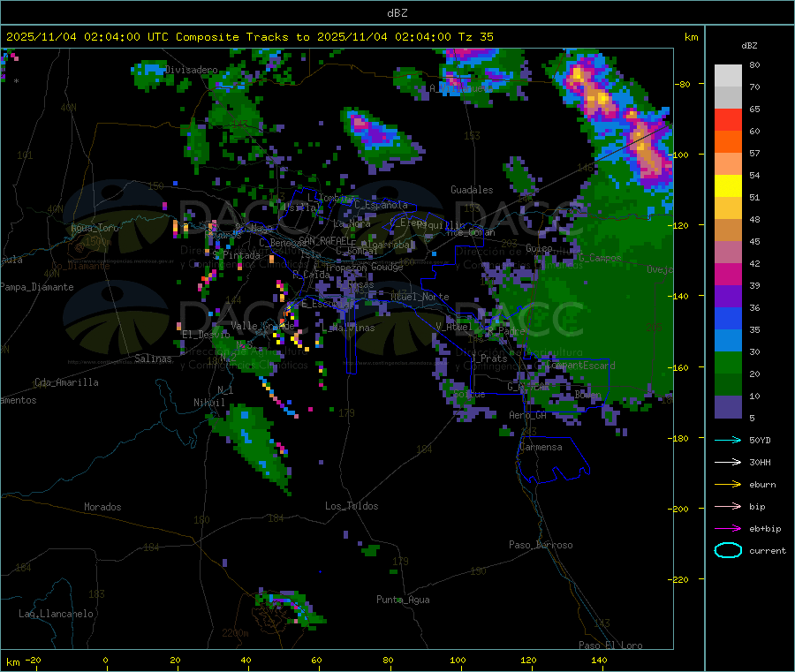Screen dimensions: 795x672
Task: Click the magenta eb+bip arrow in legend
Action: (x=728, y=529)
